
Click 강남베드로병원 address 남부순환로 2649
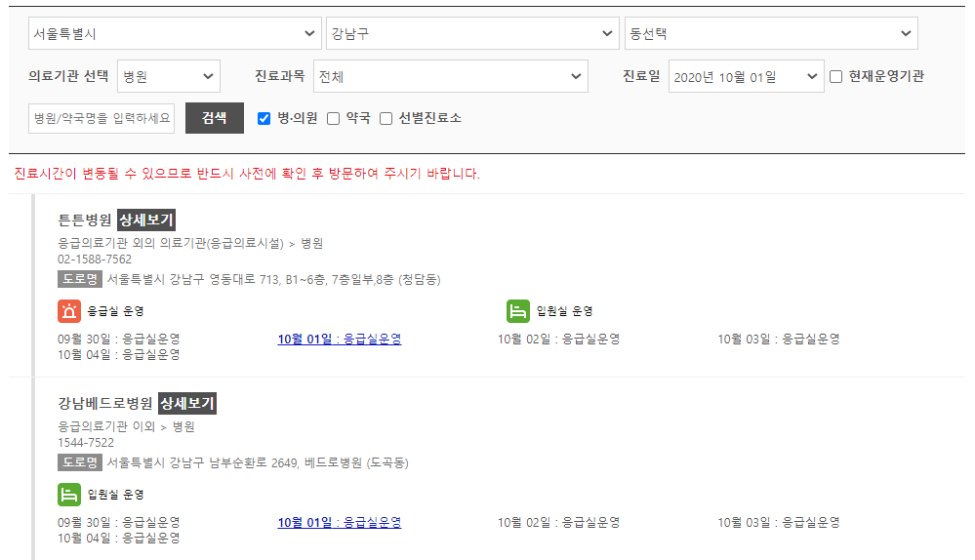258,463
